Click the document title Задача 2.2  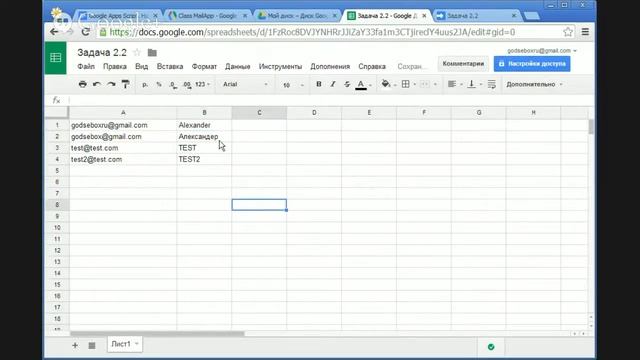102,53
